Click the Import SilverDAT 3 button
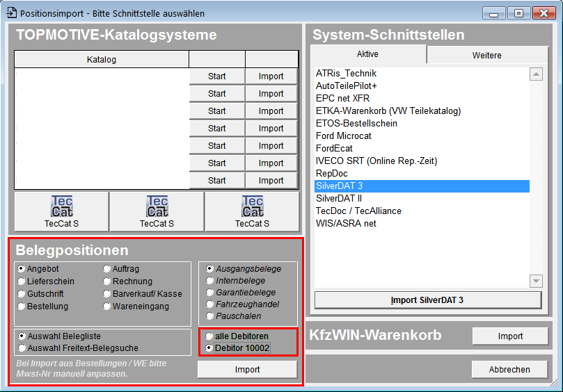This screenshot has height=392, width=563. 427,300
